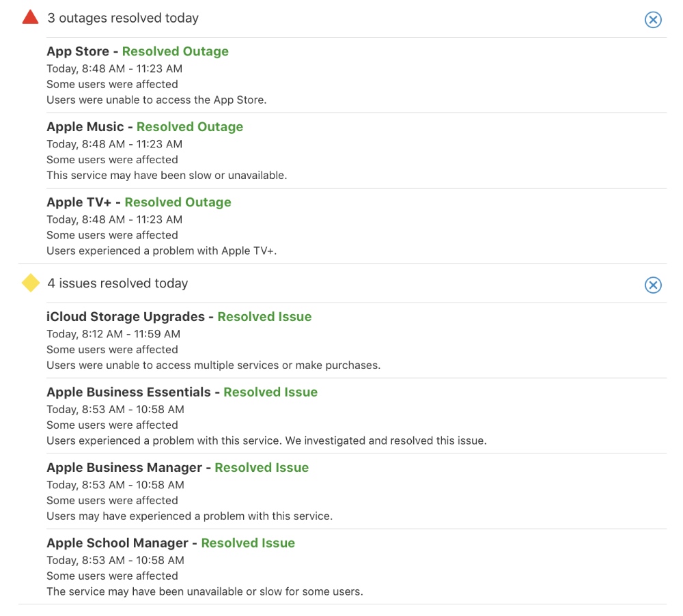The image size is (683, 616).
Task: Click the yellow diamond issues icon
Action: click(31, 283)
